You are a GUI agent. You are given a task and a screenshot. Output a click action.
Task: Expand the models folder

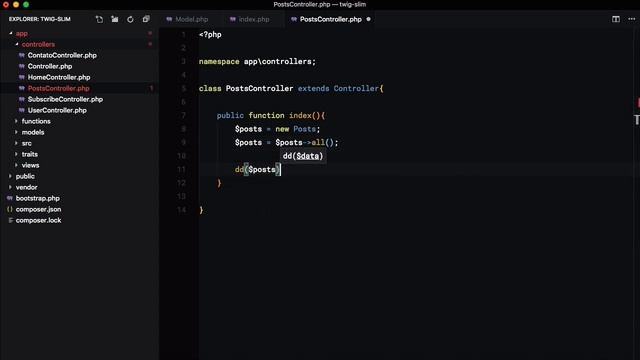click(16, 132)
